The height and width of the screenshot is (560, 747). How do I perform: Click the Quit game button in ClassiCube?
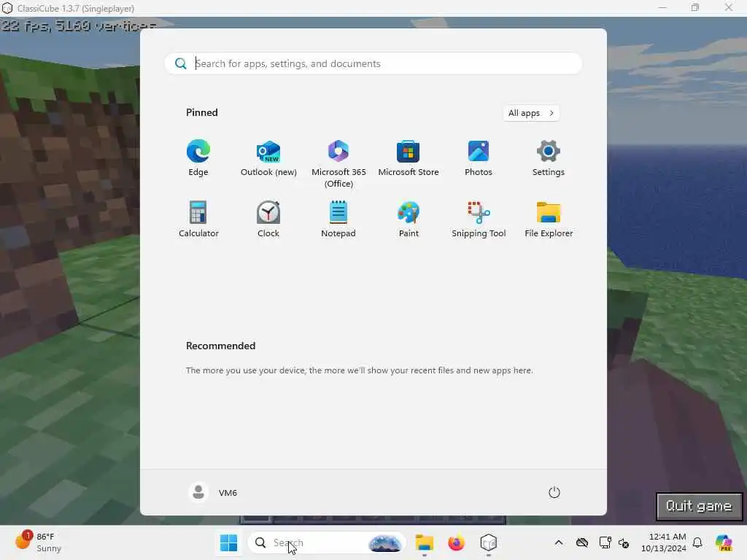click(699, 506)
